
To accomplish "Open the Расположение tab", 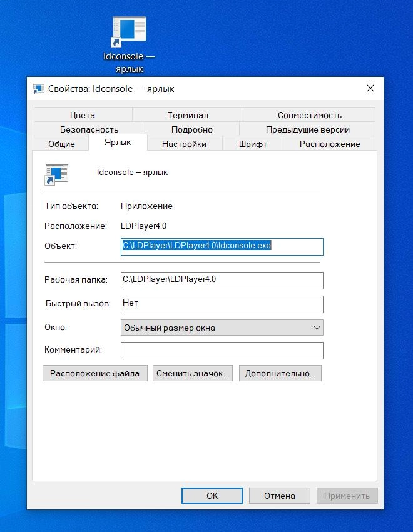I will point(329,144).
